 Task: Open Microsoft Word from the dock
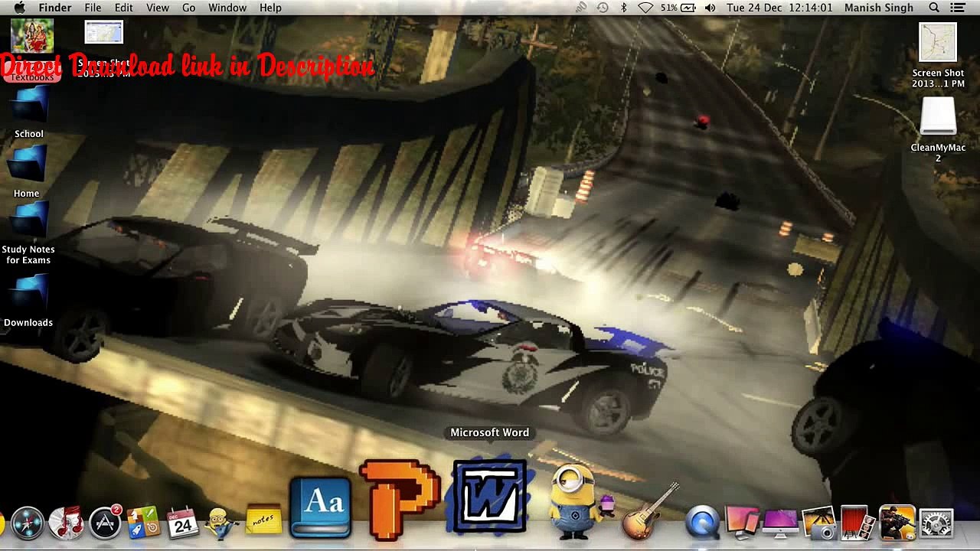(x=489, y=497)
